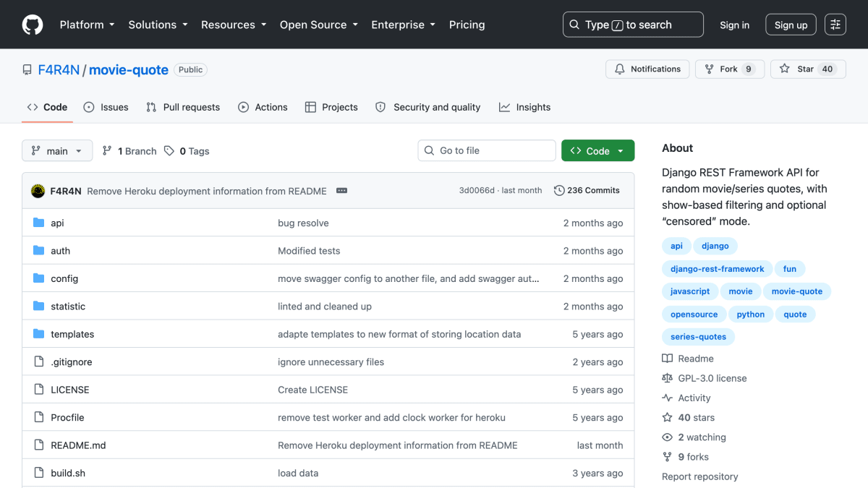Switch to the Issues tab
The height and width of the screenshot is (488, 868).
click(106, 107)
